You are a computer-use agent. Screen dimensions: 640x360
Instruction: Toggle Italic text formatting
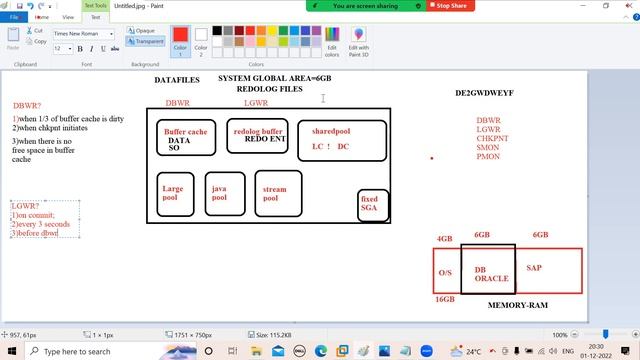91,49
